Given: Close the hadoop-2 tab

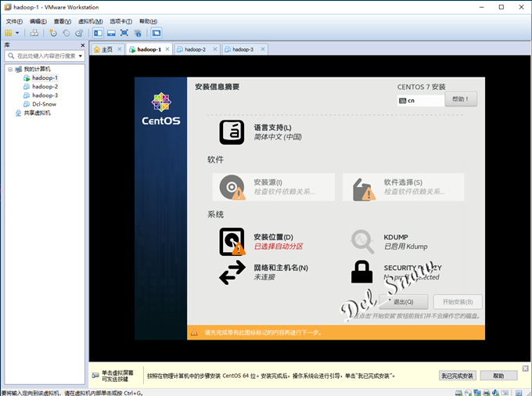Looking at the screenshot, I should 215,49.
